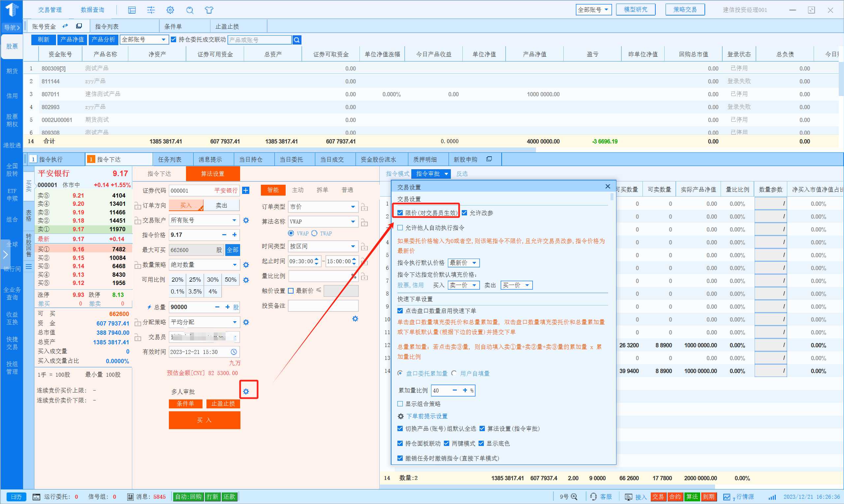Enable 显示组合策略 checkbox
The image size is (844, 504).
point(400,404)
